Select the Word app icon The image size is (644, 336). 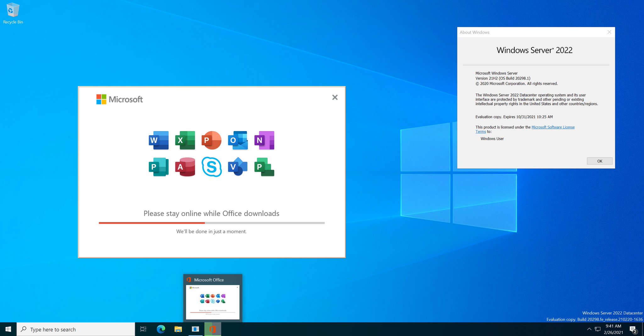point(158,140)
